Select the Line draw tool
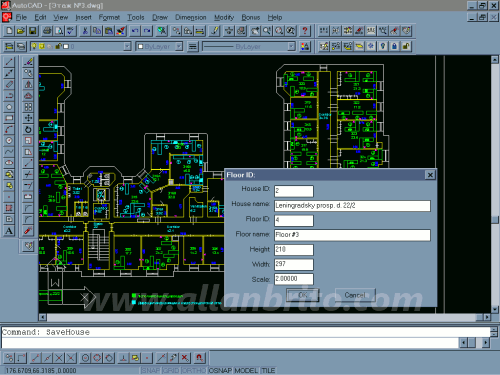The height and width of the screenshot is (375, 500). pos(9,62)
